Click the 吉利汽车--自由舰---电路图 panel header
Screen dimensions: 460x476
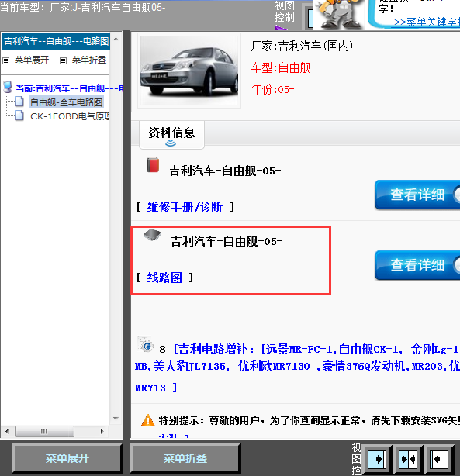coord(56,41)
